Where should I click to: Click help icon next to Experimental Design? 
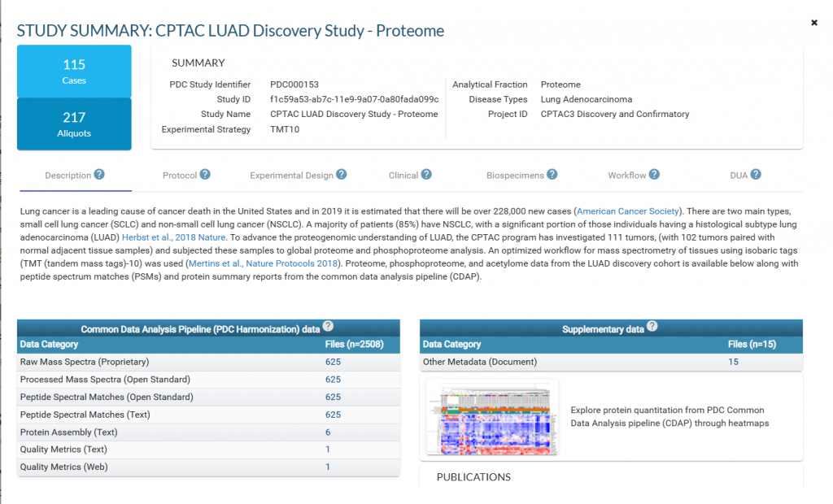point(342,175)
